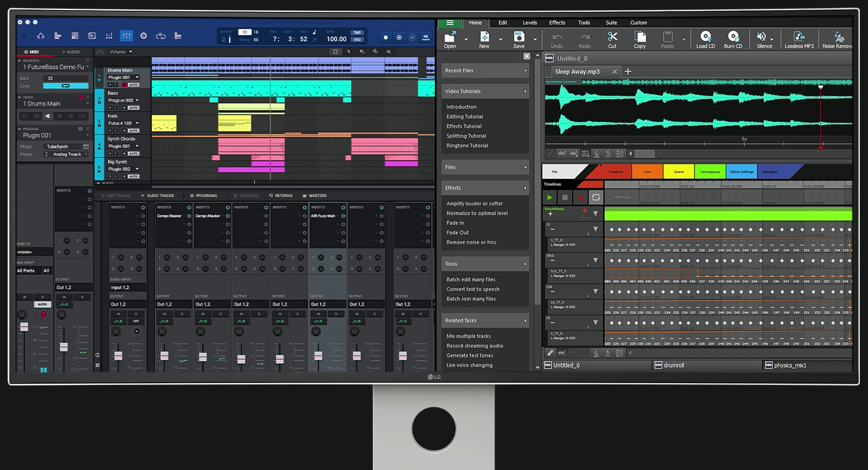Click the Cut scissors icon
Image resolution: width=868 pixels, height=470 pixels.
[612, 37]
